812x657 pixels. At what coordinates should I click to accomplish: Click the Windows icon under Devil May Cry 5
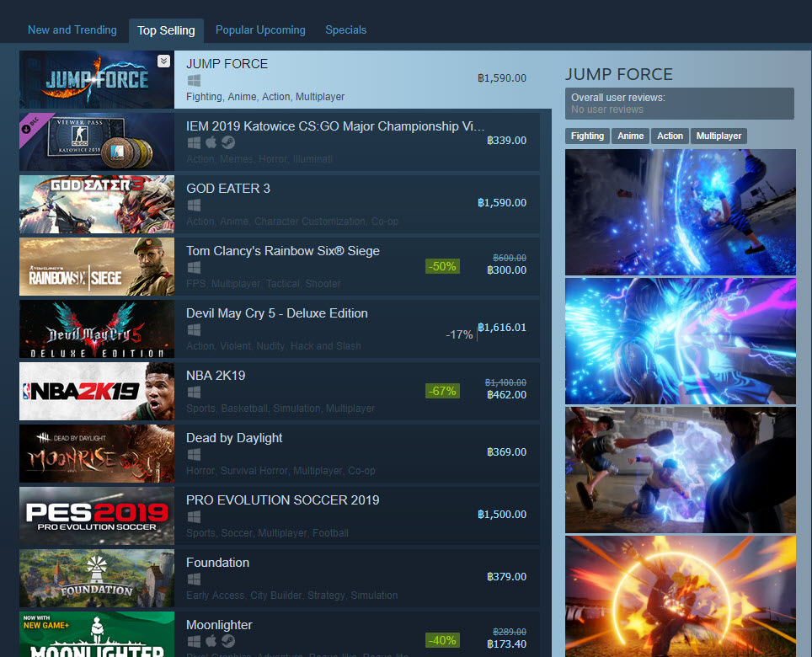coord(194,330)
